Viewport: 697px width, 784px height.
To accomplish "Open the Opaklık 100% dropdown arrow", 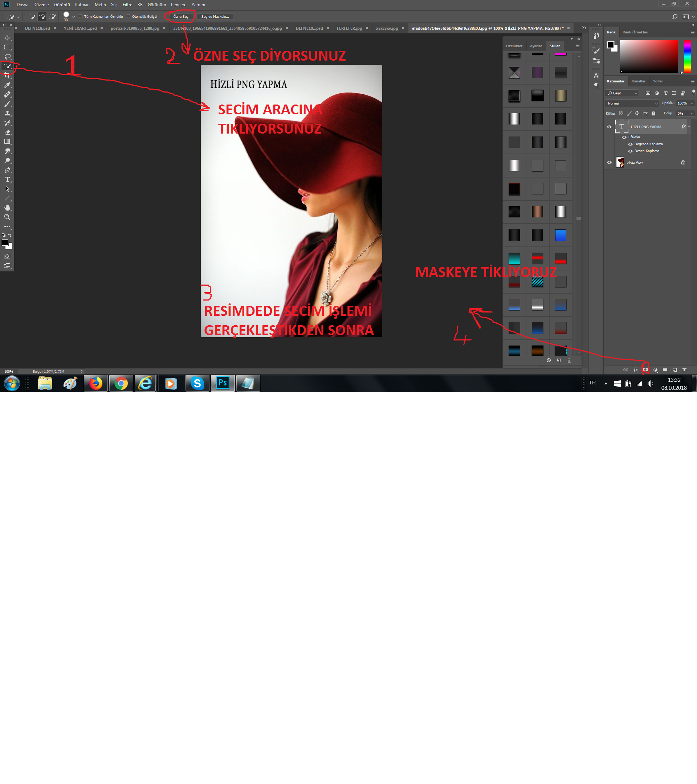I will pyautogui.click(x=692, y=103).
